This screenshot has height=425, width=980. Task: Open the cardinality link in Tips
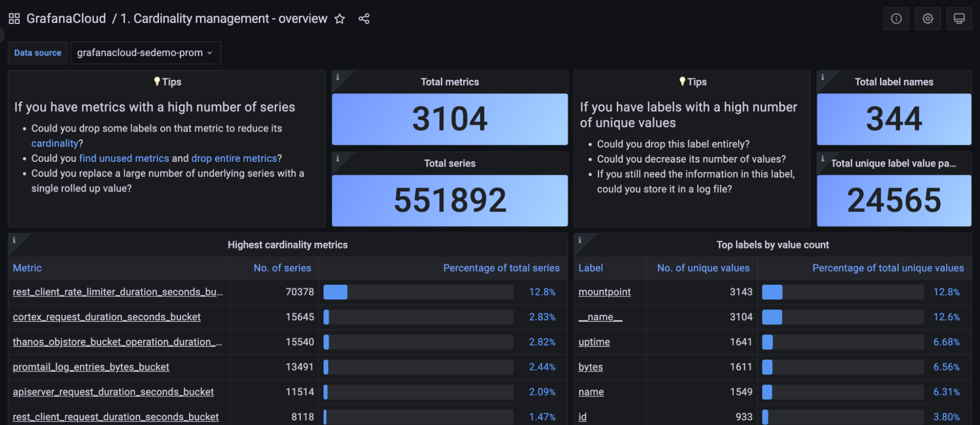[x=54, y=143]
